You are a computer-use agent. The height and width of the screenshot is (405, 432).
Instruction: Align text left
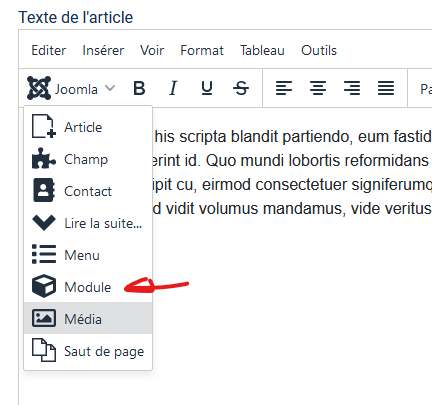284,88
